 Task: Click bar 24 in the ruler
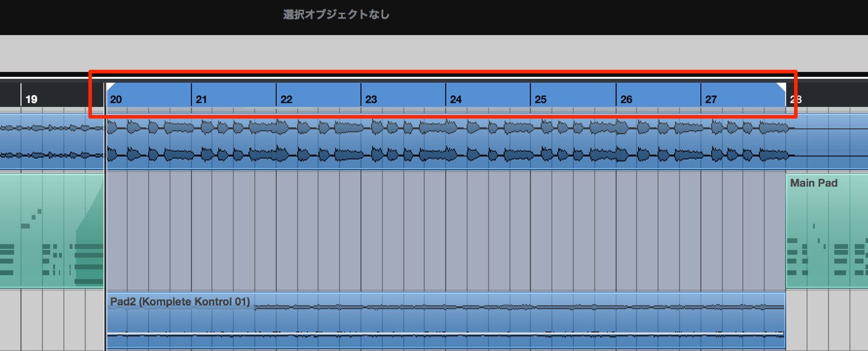[456, 100]
